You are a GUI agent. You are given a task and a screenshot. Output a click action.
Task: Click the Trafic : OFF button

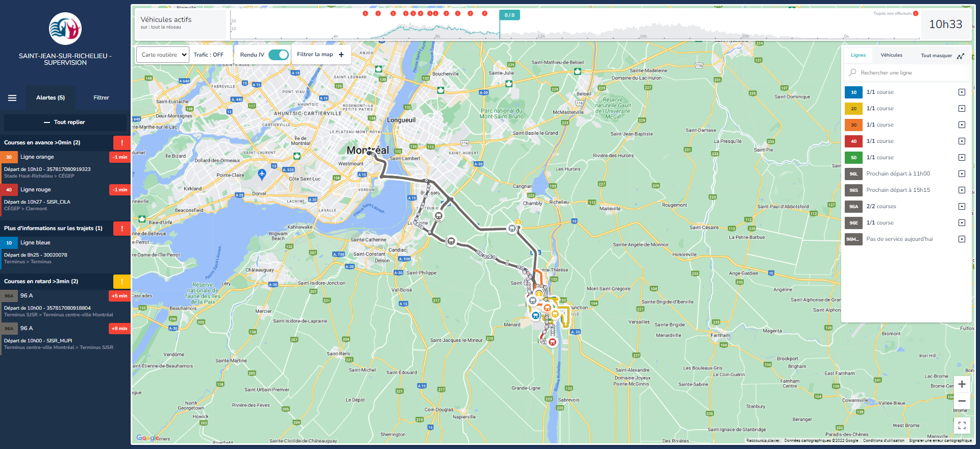(x=209, y=55)
